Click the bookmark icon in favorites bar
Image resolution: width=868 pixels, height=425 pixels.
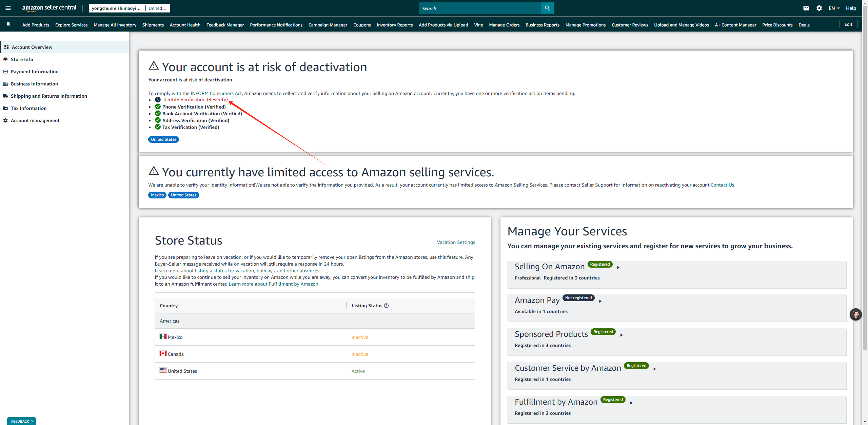pyautogui.click(x=8, y=24)
